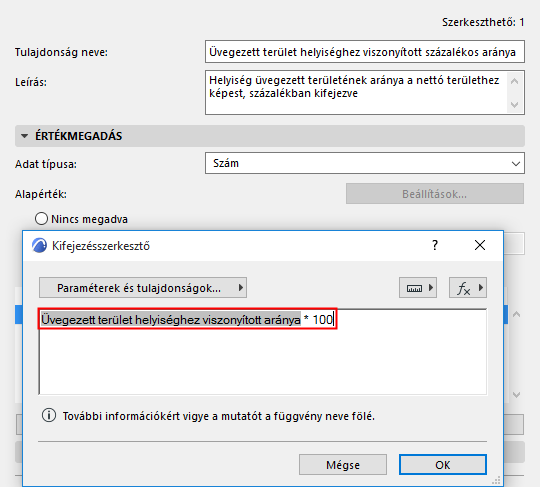Select the Nincs megadva radio button
Image resolution: width=540 pixels, height=487 pixels.
click(41, 219)
